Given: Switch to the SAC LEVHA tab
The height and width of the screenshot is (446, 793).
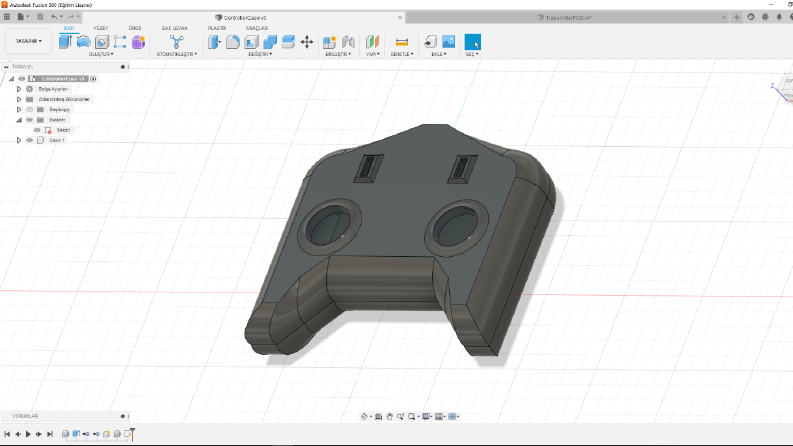Looking at the screenshot, I should (x=174, y=28).
